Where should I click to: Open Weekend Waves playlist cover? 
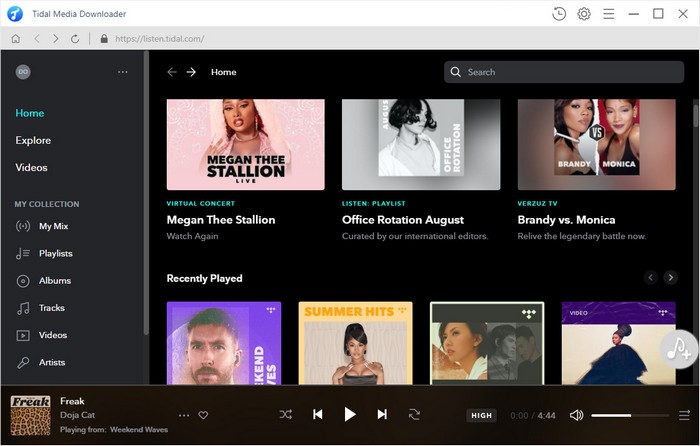(224, 343)
